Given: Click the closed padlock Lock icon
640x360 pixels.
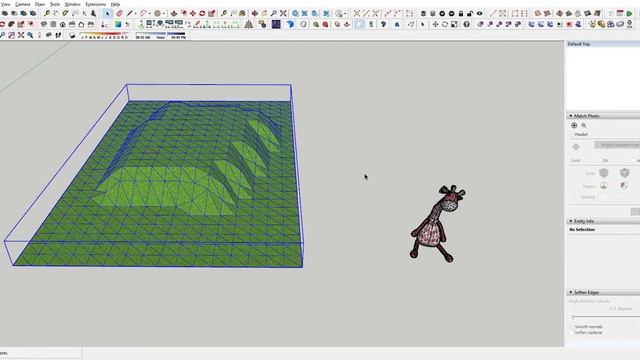Looking at the screenshot, I should 461,13.
